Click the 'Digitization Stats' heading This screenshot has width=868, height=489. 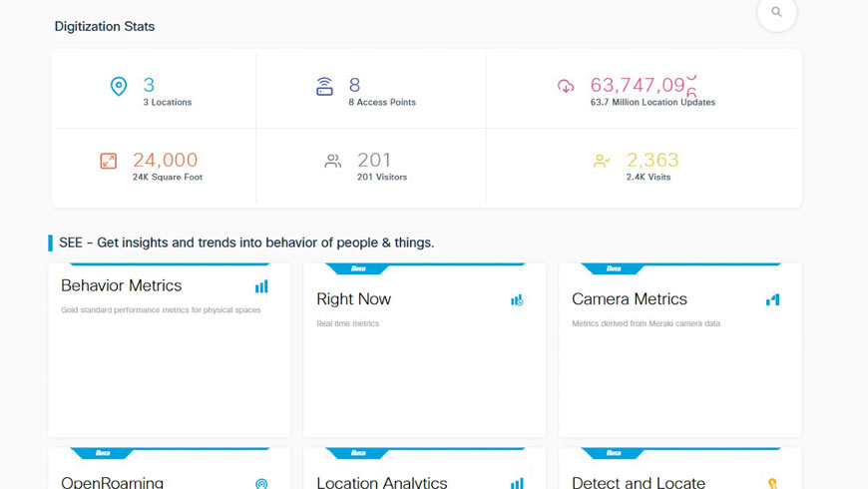click(105, 27)
